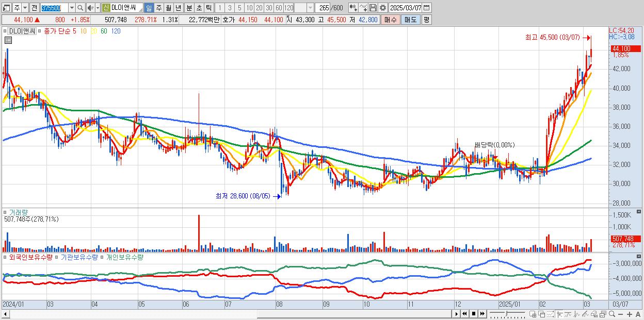The width and height of the screenshot is (644, 320).
Task: Click the crosshair cursor tool icon
Action: (559, 314)
